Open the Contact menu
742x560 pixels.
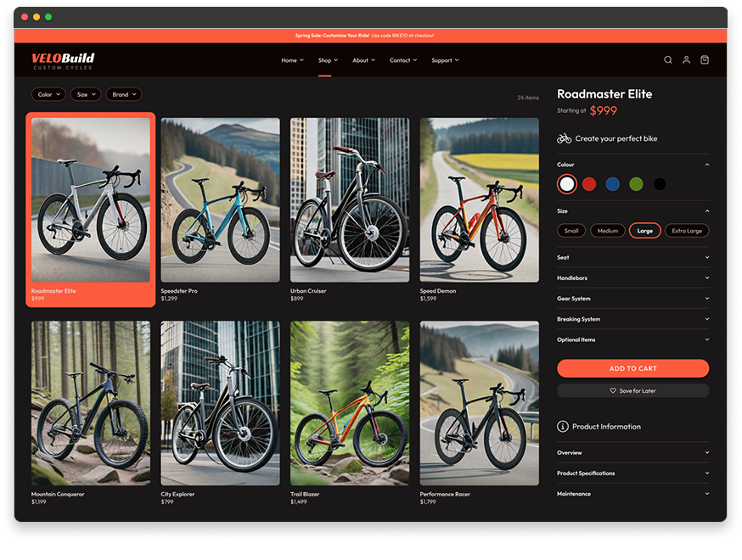(403, 60)
